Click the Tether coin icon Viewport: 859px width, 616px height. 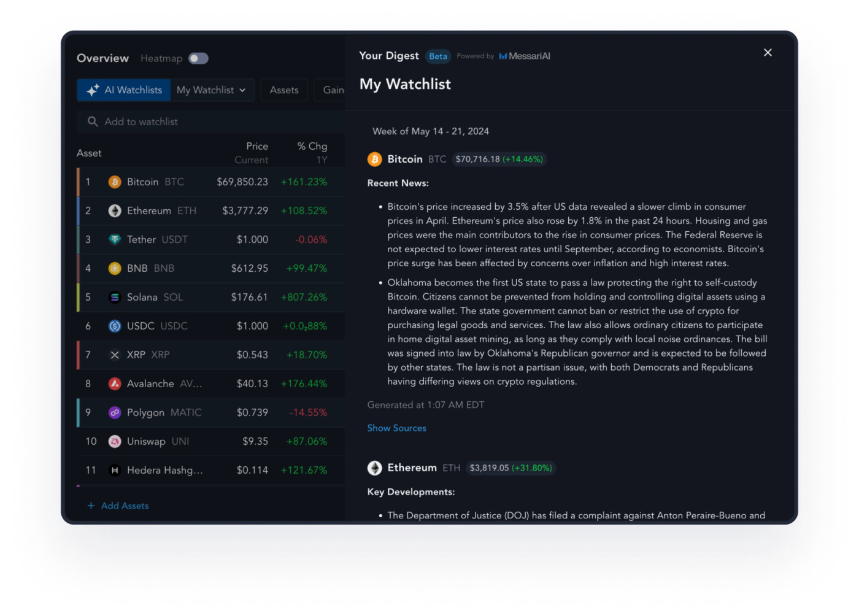pyautogui.click(x=115, y=240)
